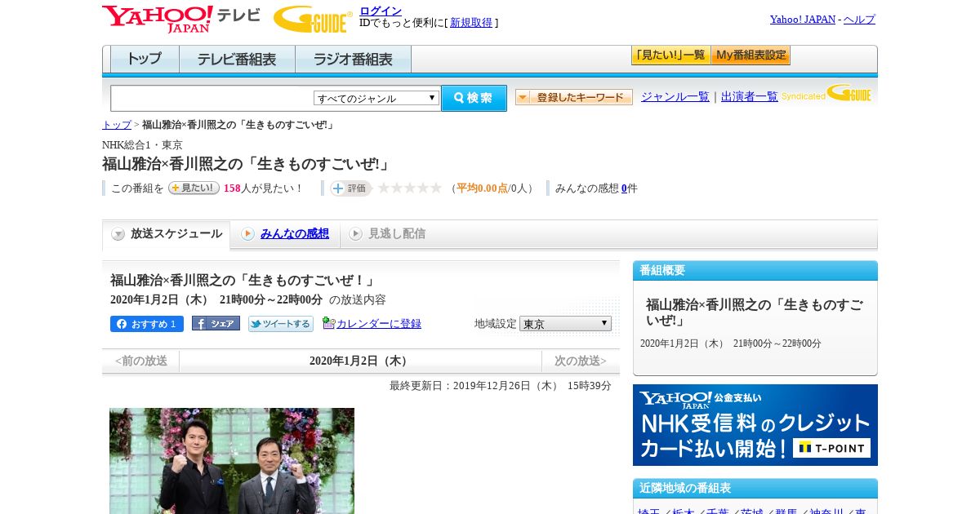Go to Yahoo! JAPAN top link
Image resolution: width=980 pixels, height=514 pixels.
click(803, 20)
